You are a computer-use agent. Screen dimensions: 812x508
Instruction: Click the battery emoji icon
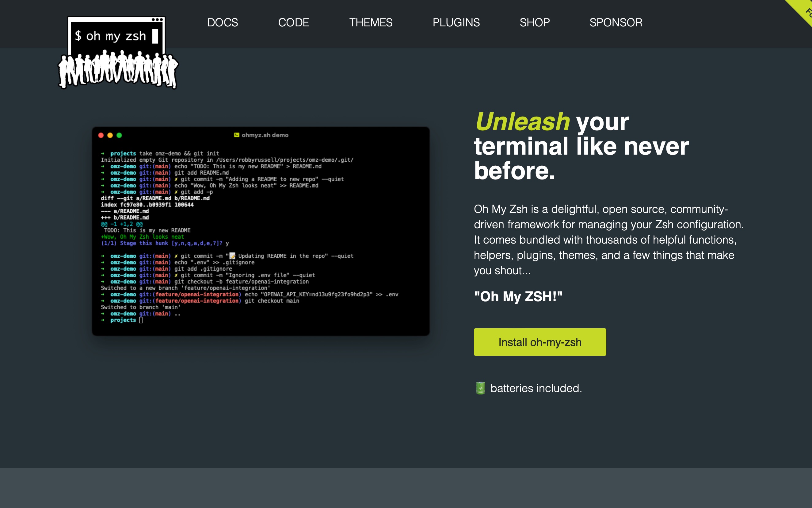tap(480, 388)
